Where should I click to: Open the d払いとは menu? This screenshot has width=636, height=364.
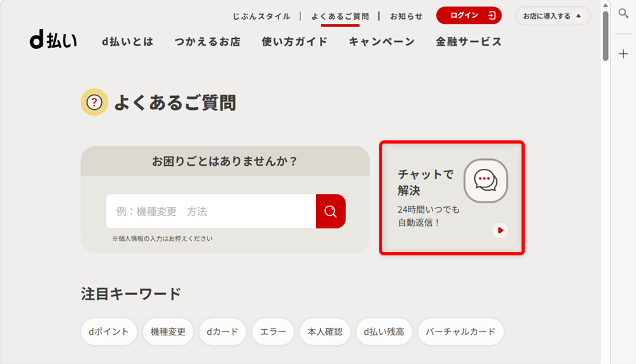pyautogui.click(x=127, y=41)
